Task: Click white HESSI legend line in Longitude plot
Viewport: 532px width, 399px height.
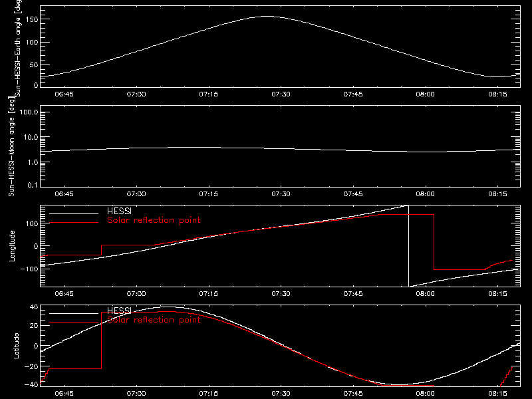Action: tap(74, 213)
